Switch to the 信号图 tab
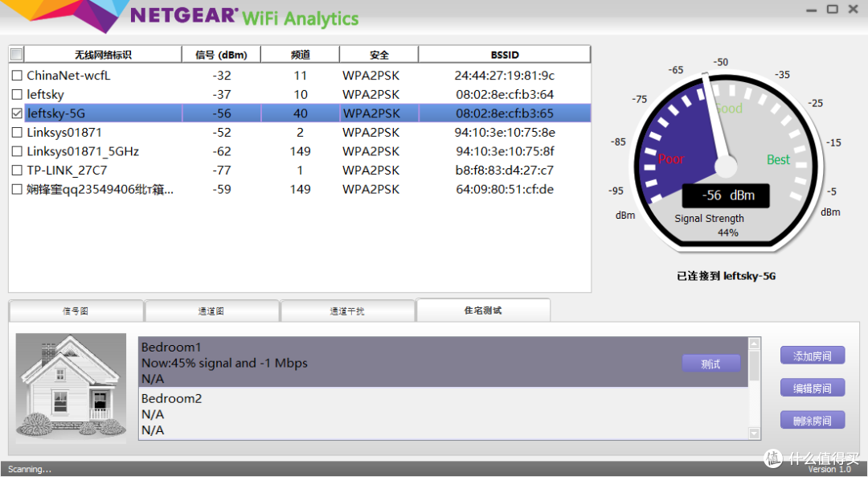 pyautogui.click(x=75, y=310)
